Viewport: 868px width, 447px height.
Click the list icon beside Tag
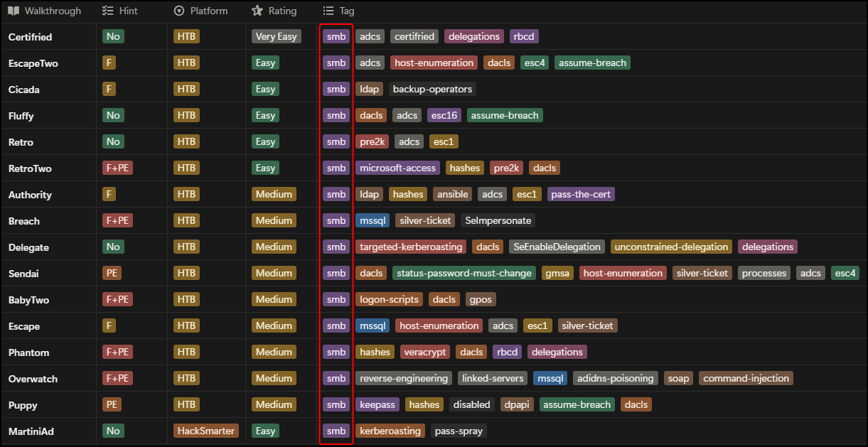coord(328,11)
